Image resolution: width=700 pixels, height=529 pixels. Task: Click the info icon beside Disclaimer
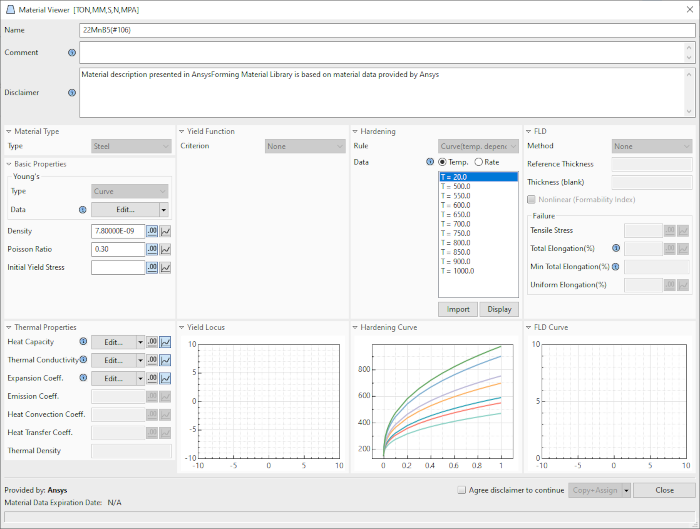[71, 93]
